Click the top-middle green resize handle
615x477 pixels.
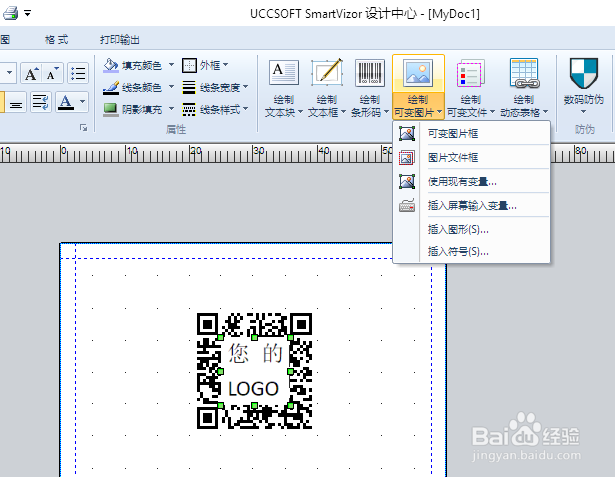254,337
